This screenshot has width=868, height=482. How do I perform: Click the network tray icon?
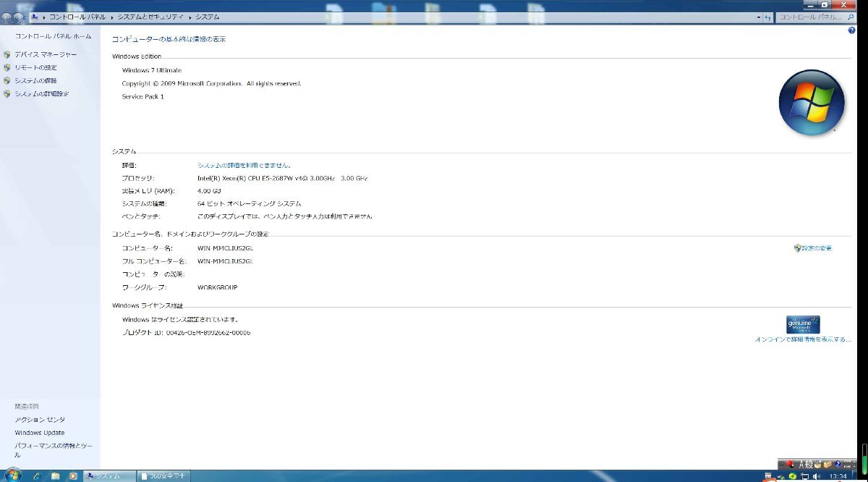click(805, 476)
